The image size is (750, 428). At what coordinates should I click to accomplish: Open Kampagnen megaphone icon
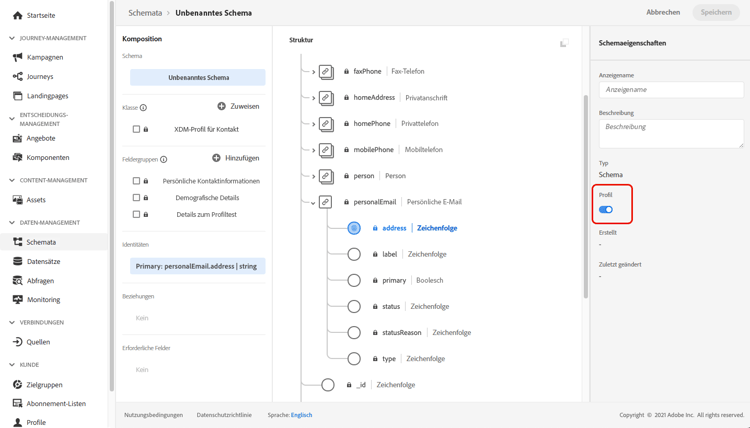tap(17, 57)
